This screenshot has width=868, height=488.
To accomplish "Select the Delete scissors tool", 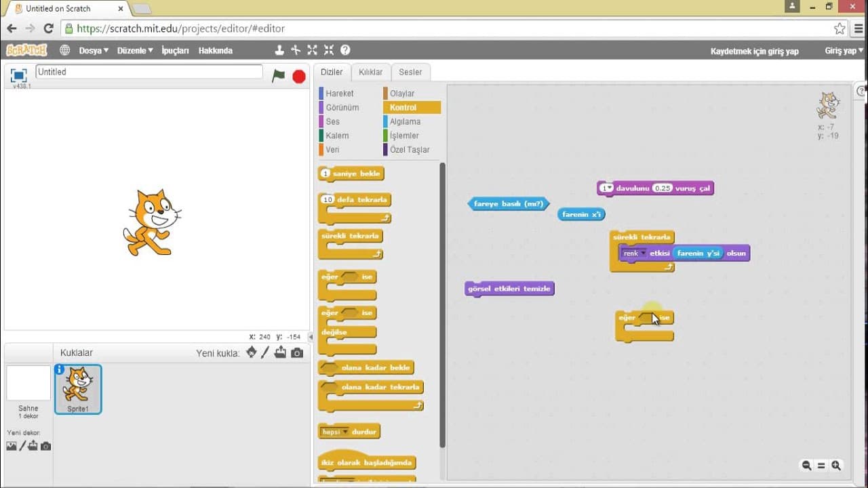I will click(296, 50).
